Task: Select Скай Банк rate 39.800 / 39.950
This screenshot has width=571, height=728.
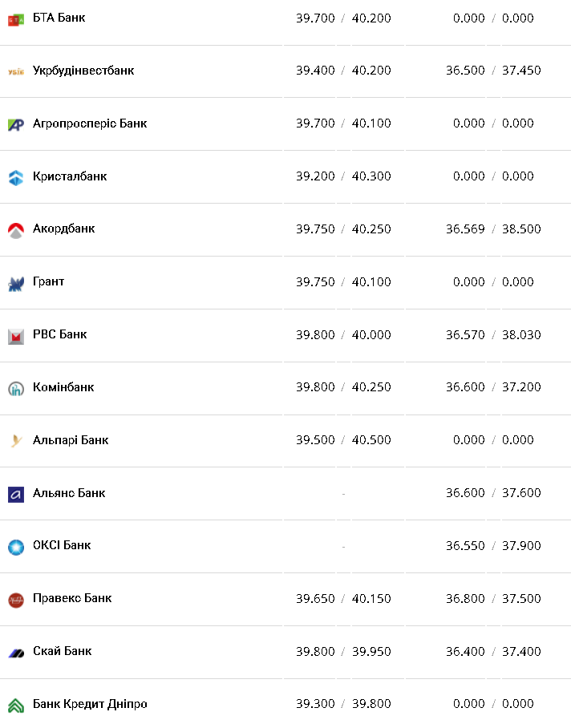Action: pos(343,652)
